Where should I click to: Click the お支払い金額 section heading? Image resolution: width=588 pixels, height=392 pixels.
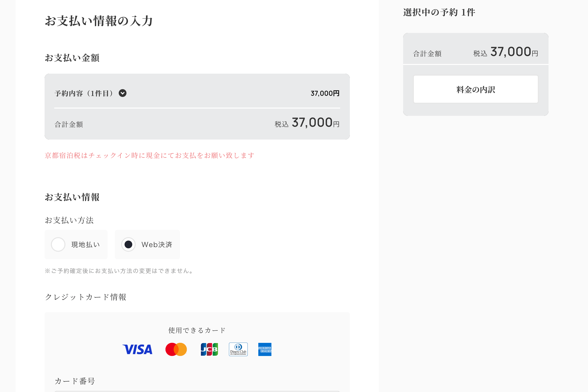[x=72, y=58]
